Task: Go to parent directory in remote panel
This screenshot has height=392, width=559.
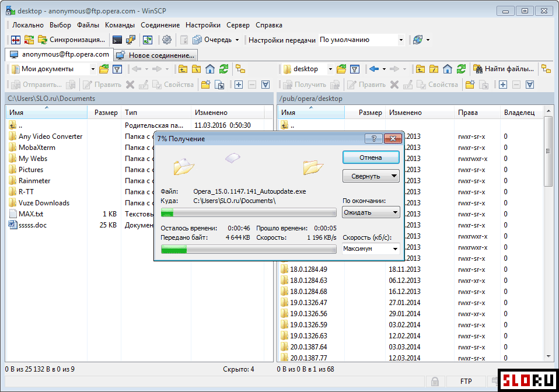Action: pos(420,69)
